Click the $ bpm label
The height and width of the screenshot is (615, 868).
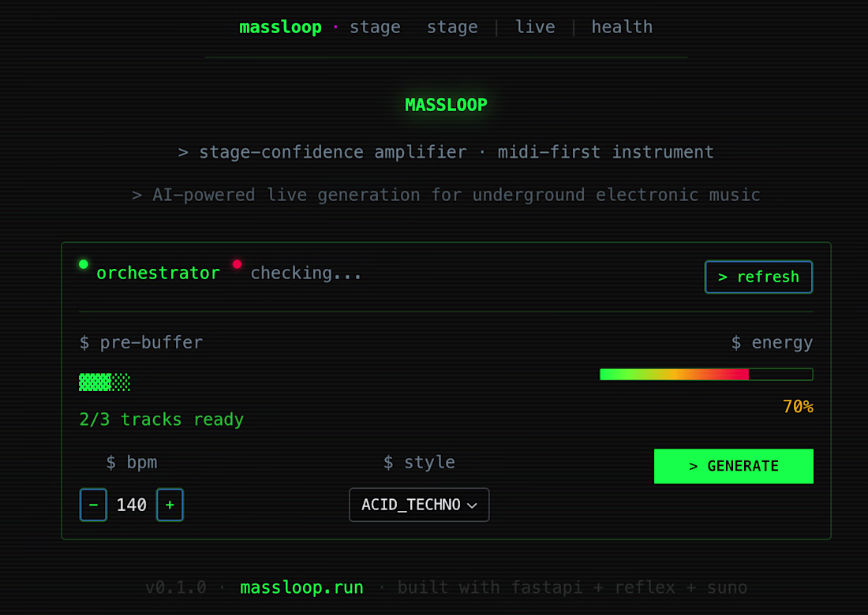pos(132,462)
